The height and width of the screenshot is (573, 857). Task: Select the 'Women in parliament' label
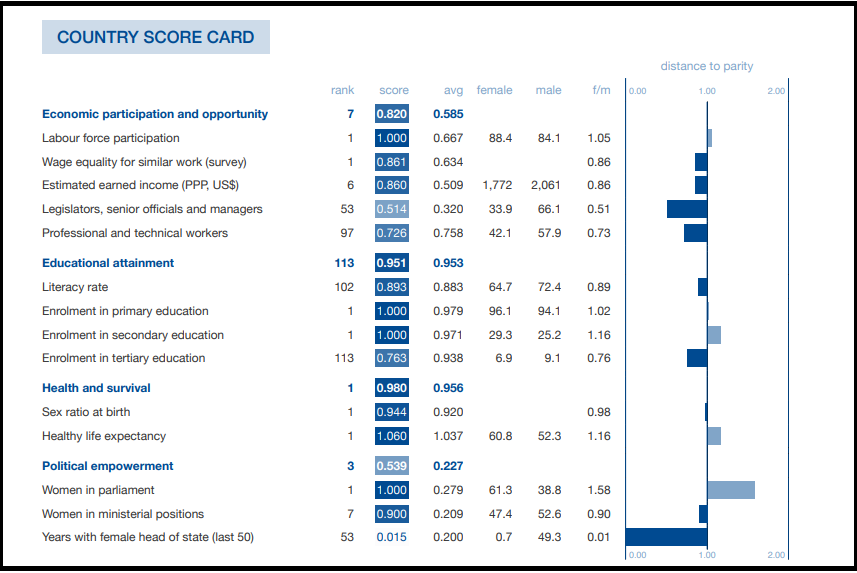[98, 490]
